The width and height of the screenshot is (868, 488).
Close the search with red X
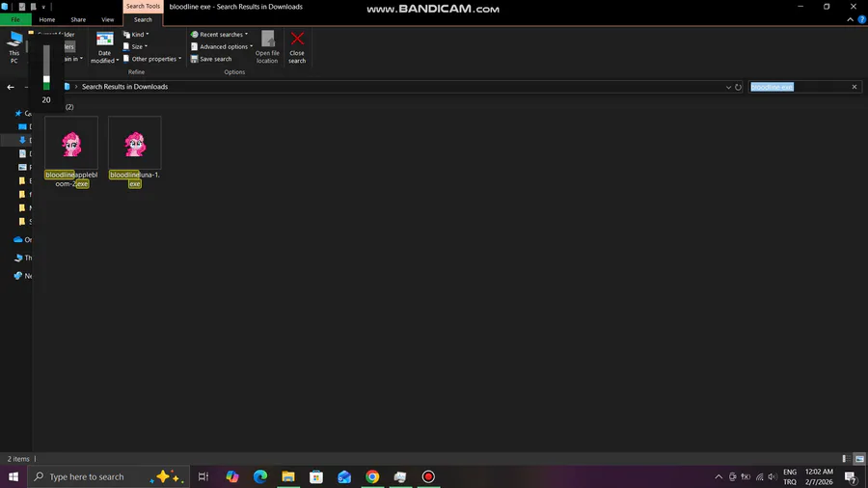(297, 47)
